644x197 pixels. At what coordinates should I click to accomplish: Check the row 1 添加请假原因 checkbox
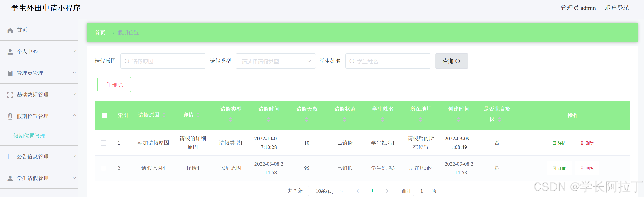click(104, 143)
